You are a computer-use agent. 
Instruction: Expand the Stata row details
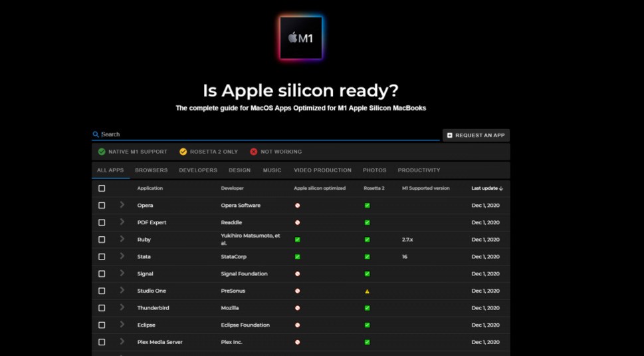(122, 256)
